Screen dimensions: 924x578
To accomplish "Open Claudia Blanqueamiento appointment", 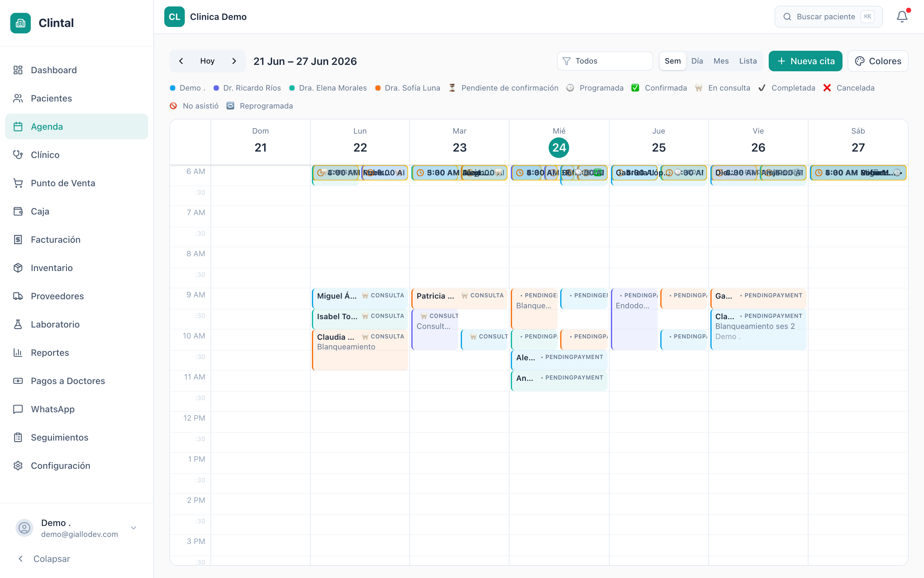I will (360, 349).
